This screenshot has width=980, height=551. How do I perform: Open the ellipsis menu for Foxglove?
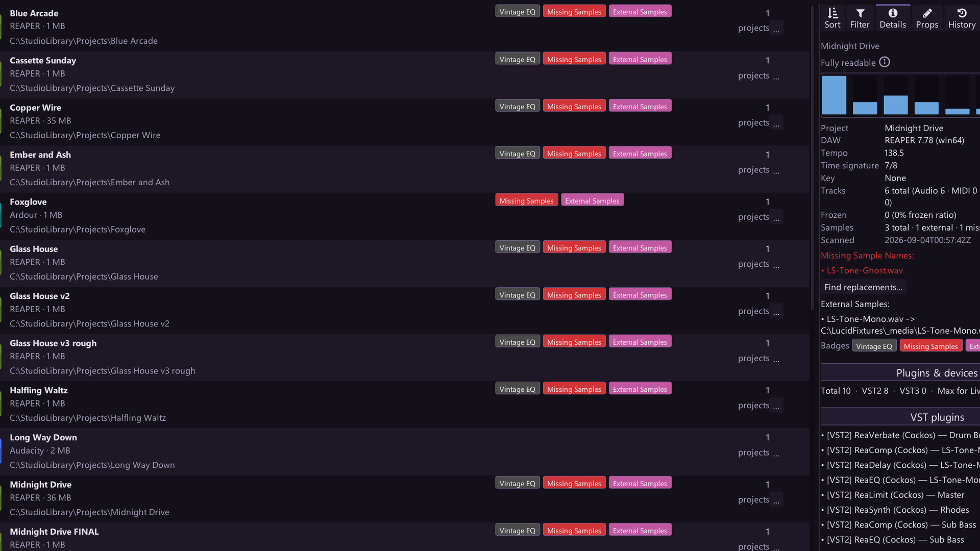[776, 217]
